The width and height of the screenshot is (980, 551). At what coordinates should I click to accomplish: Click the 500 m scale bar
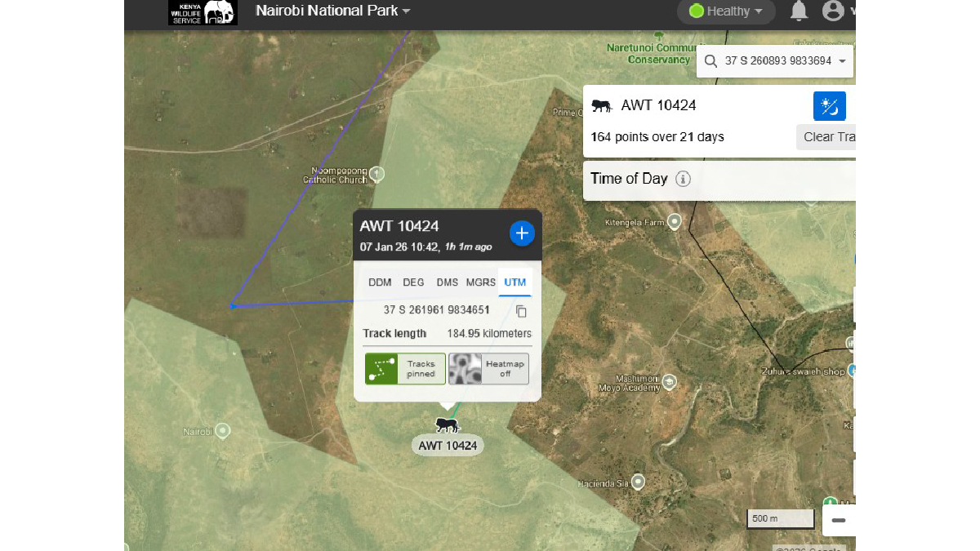779,518
